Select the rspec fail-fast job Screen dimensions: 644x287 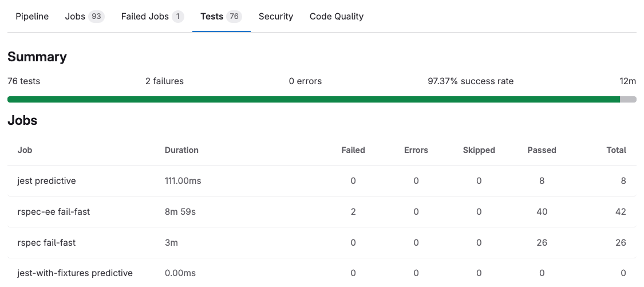(46, 243)
